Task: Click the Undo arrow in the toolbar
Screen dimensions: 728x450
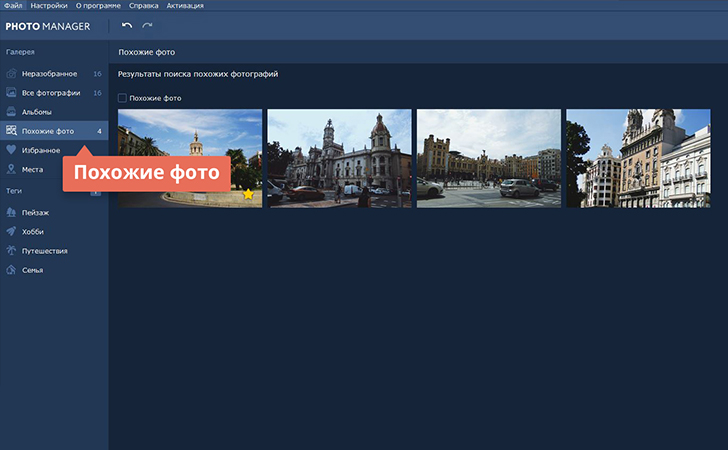Action: point(126,25)
